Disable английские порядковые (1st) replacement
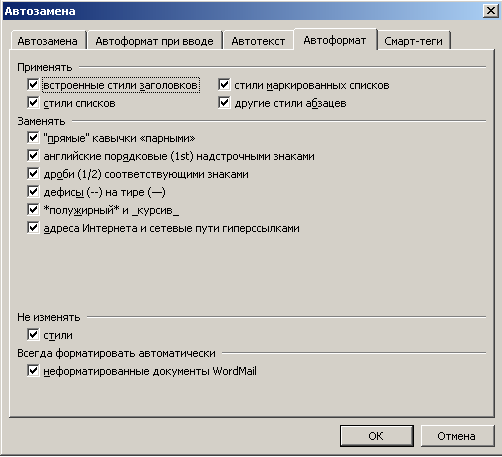The image size is (502, 457). pyautogui.click(x=33, y=155)
